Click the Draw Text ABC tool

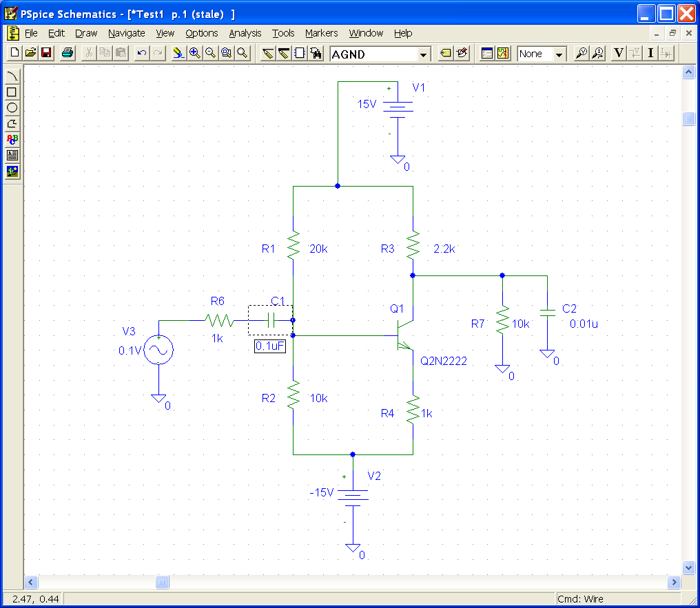tap(12, 139)
